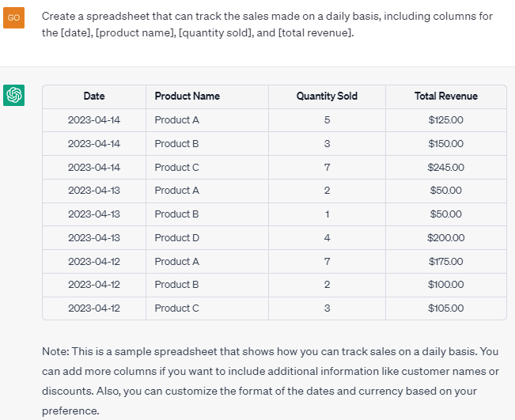The image size is (515, 420).
Task: Click the first 2023-04-14 date cell
Action: 94,120
